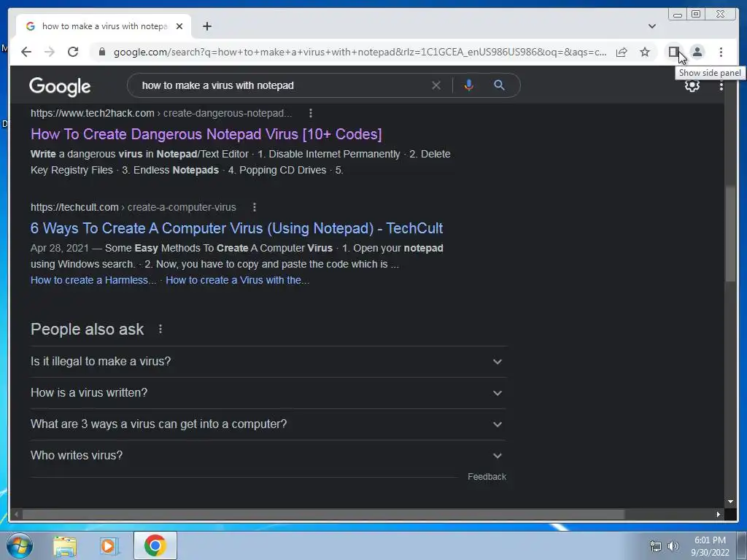Go back to the previous page
Viewport: 747px width, 560px height.
click(x=26, y=52)
